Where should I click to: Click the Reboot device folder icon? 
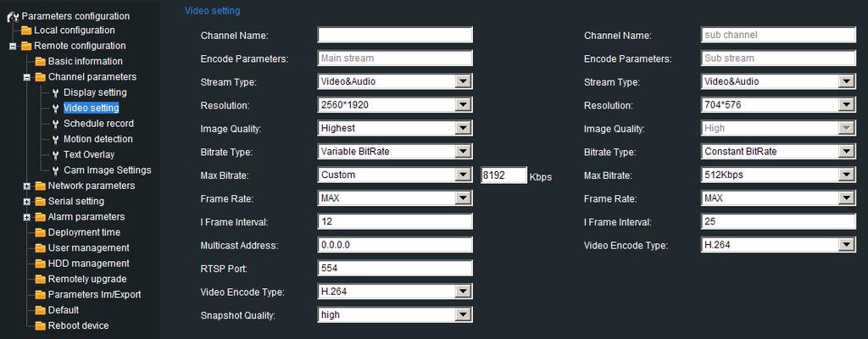pos(40,325)
